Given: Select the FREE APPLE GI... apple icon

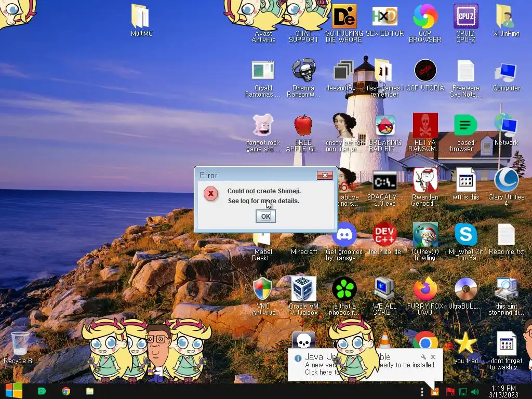Looking at the screenshot, I should click(x=303, y=134).
